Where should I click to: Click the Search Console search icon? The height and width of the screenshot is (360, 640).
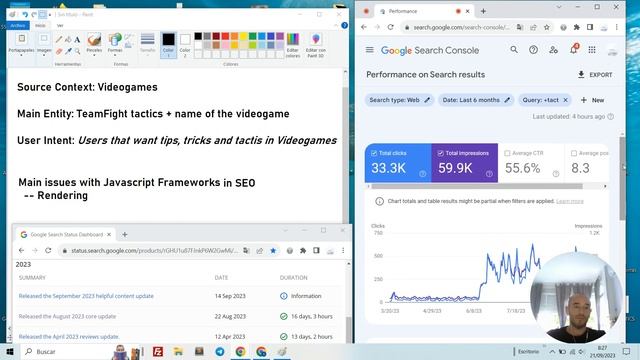(x=514, y=50)
